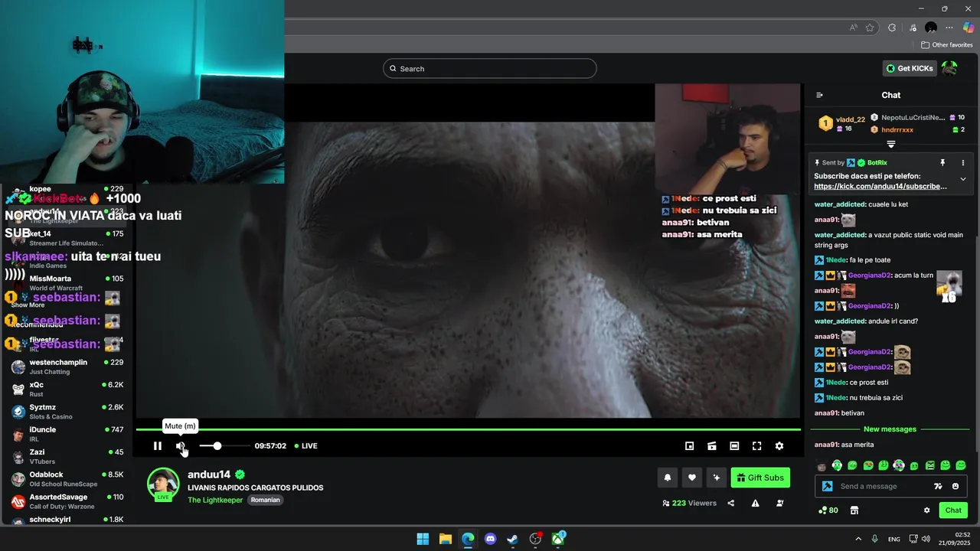Enter fullscreen in the video player
This screenshot has height=551, width=980.
point(756,446)
